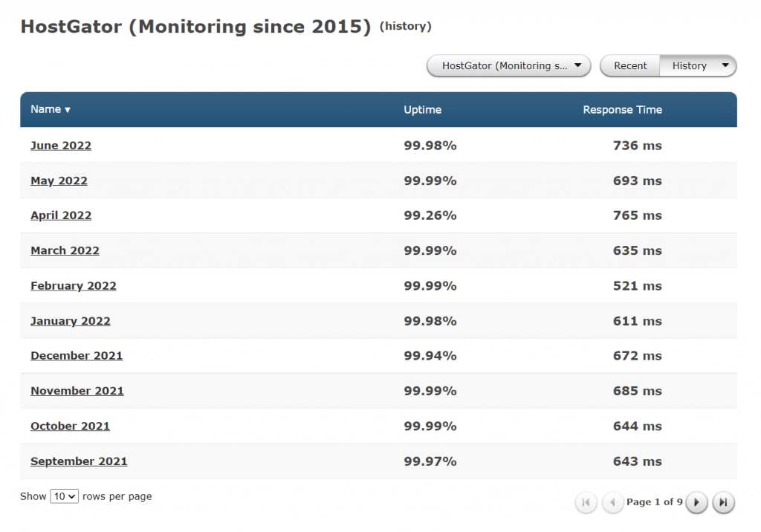Click the 99.94% uptime for December 2021
The image size is (761, 532).
[430, 356]
